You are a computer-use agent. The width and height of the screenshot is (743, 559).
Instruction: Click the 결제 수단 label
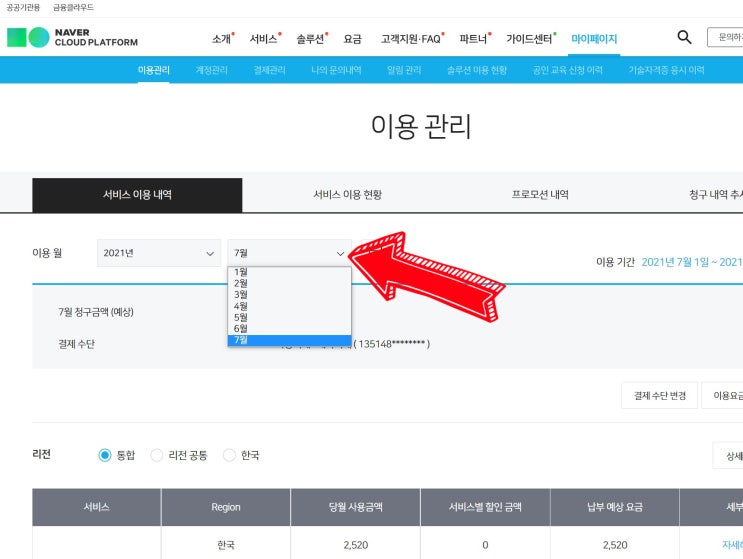76,344
